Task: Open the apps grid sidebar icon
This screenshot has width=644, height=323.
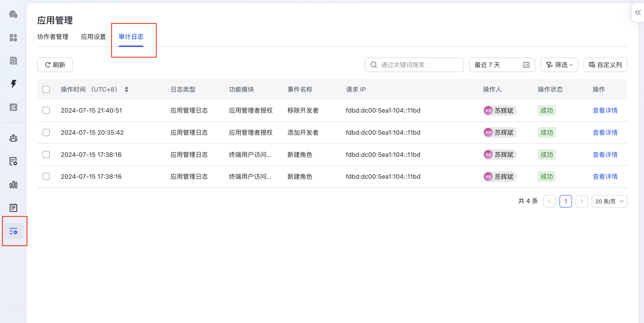Action: [13, 38]
